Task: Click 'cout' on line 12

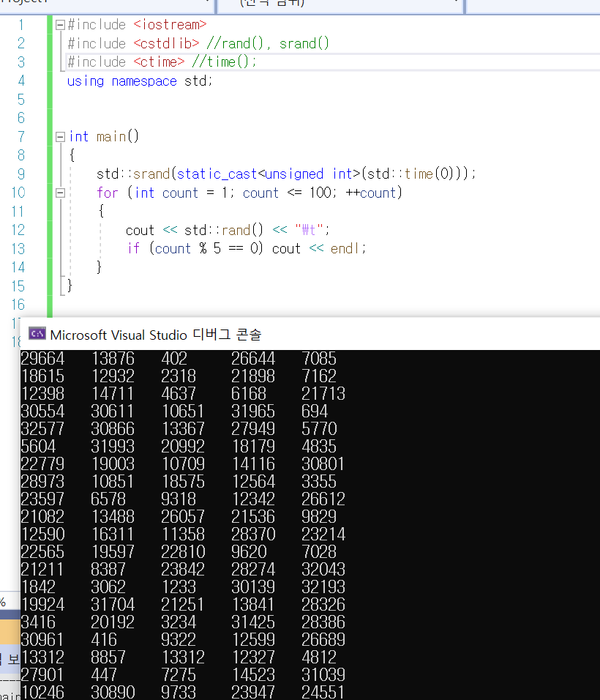Action: (x=140, y=231)
